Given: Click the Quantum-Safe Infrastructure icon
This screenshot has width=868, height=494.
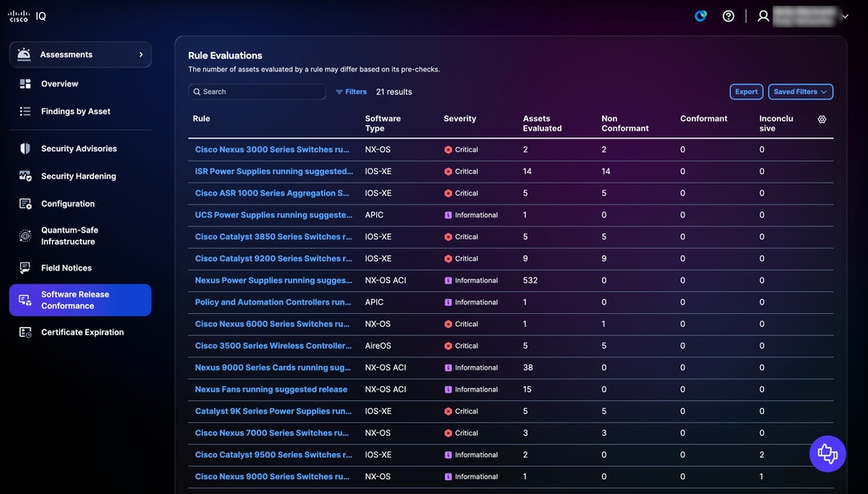Looking at the screenshot, I should click(x=25, y=236).
